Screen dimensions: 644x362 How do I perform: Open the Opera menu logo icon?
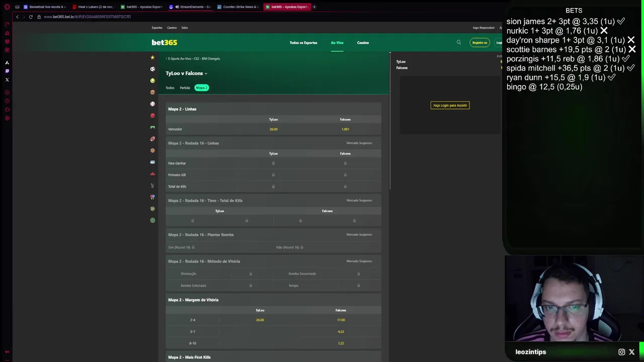tap(7, 7)
